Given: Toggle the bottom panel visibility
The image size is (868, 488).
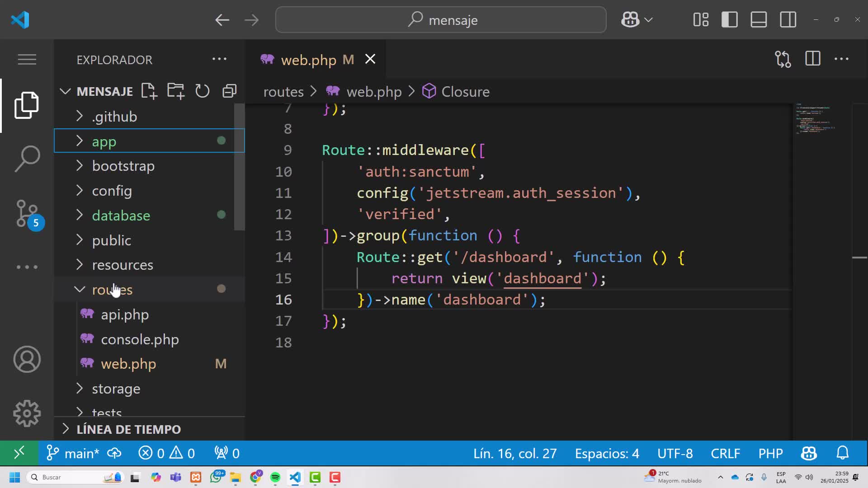Looking at the screenshot, I should pyautogui.click(x=758, y=20).
